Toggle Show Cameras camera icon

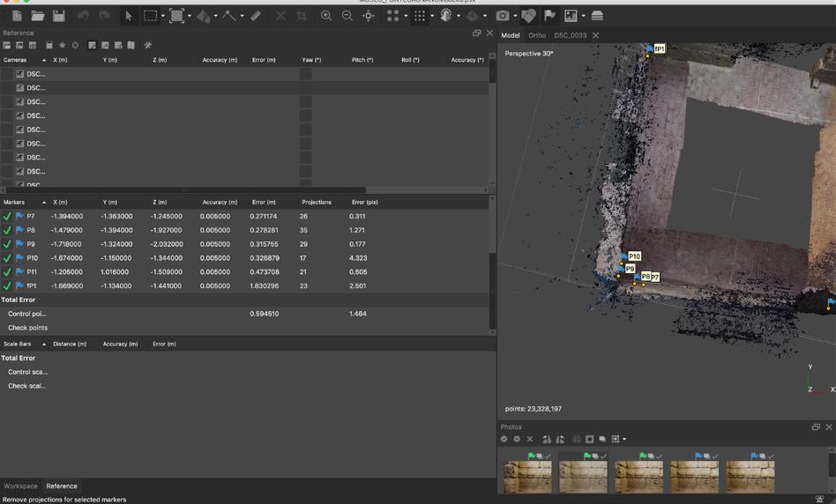pyautogui.click(x=503, y=16)
